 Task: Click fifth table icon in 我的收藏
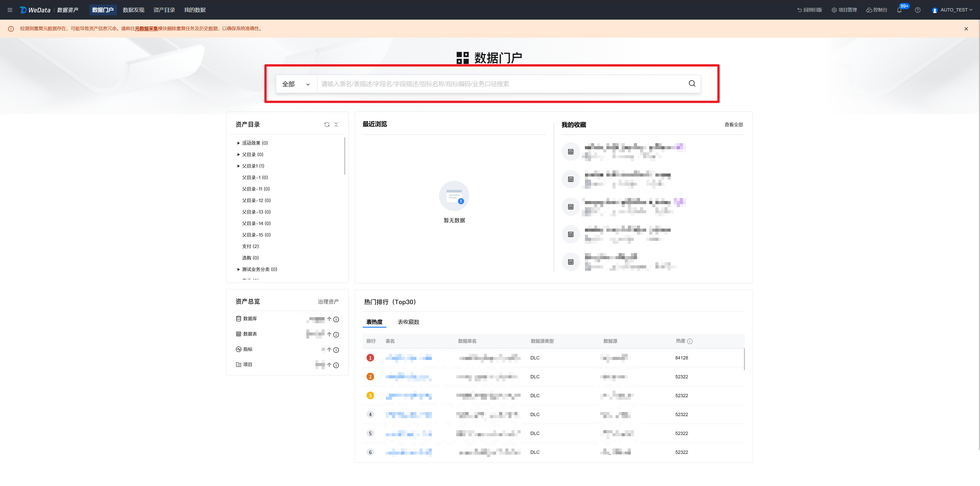coord(571,262)
